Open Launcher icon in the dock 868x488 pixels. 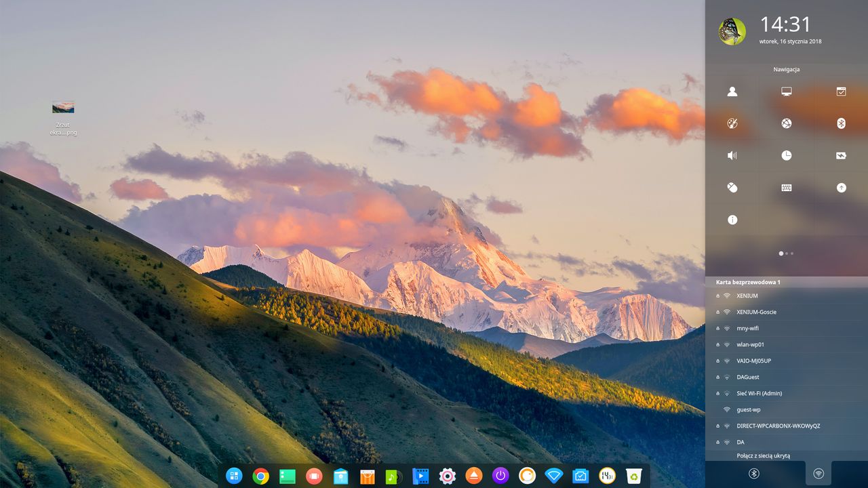click(234, 476)
